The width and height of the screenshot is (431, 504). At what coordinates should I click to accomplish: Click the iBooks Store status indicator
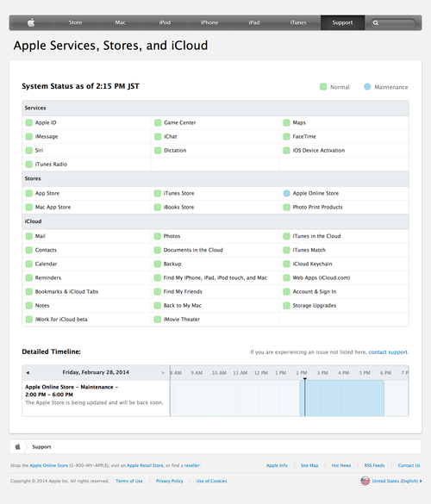point(157,207)
